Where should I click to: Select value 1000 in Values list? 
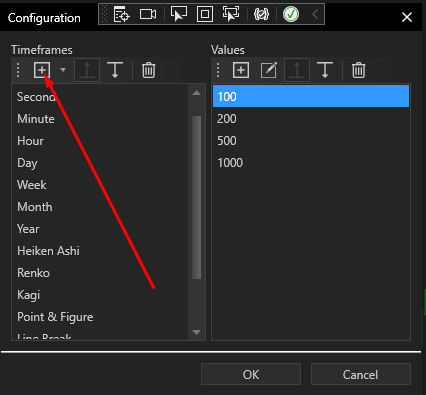[x=311, y=163]
